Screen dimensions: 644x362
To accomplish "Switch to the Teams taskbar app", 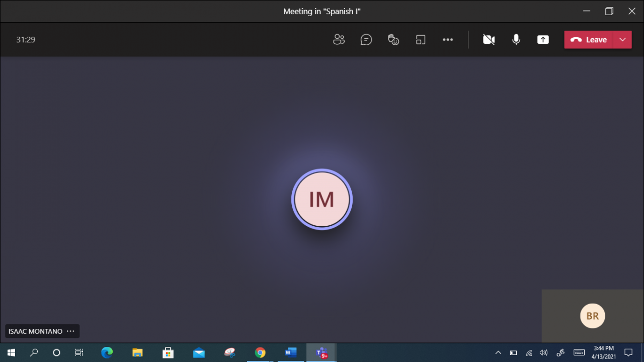I will [321, 353].
